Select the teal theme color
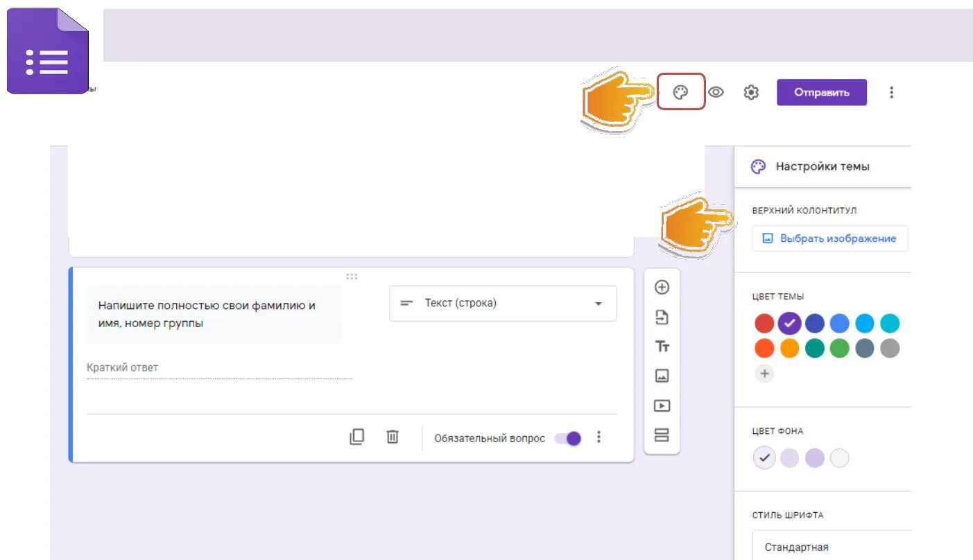 click(815, 348)
